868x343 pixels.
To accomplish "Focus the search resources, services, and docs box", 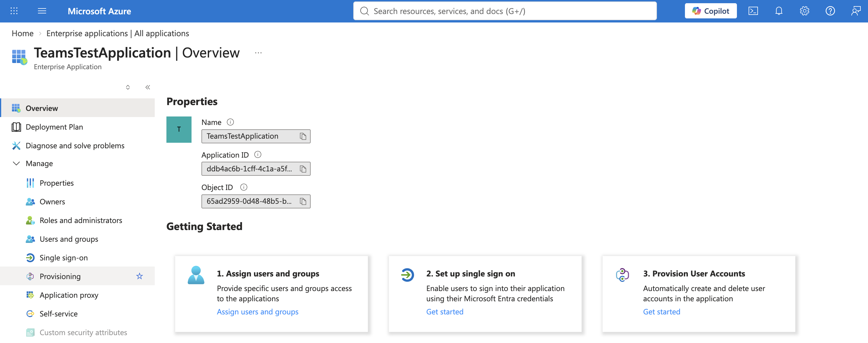I will point(505,11).
